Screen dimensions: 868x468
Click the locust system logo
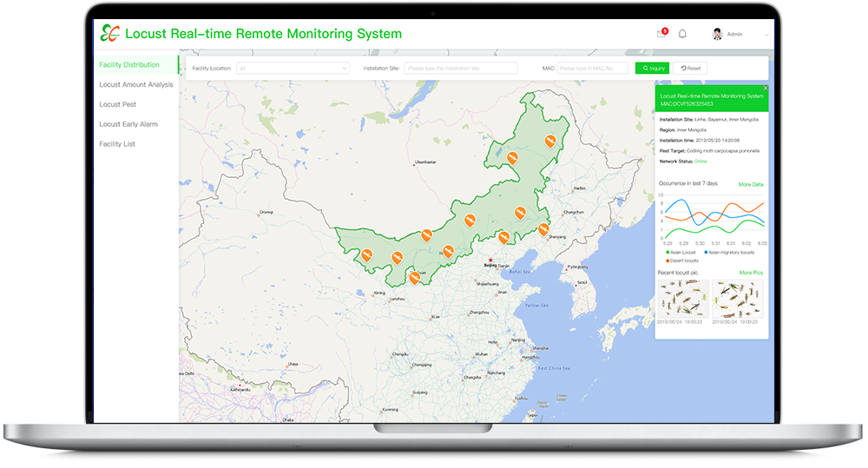[x=109, y=34]
